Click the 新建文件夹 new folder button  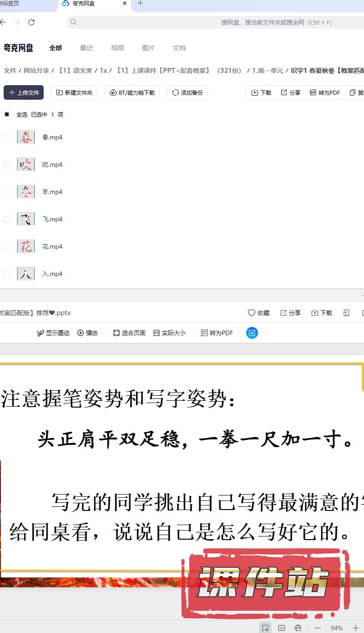74,92
